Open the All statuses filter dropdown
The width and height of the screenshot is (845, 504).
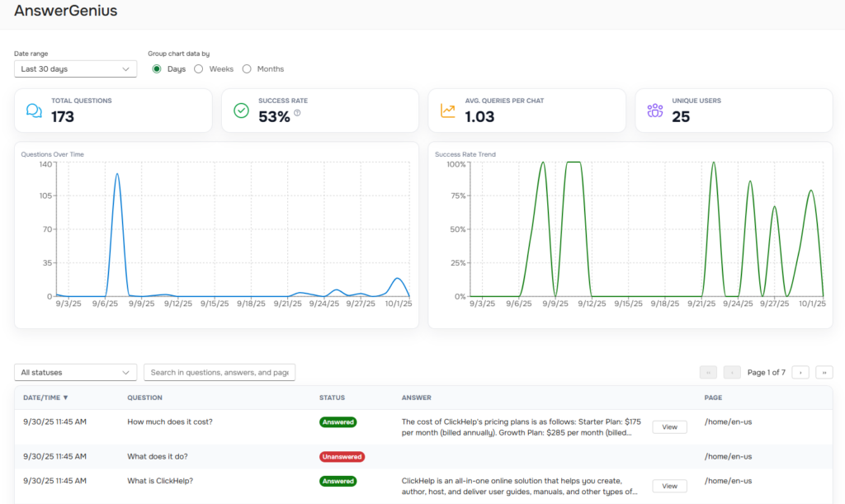75,372
